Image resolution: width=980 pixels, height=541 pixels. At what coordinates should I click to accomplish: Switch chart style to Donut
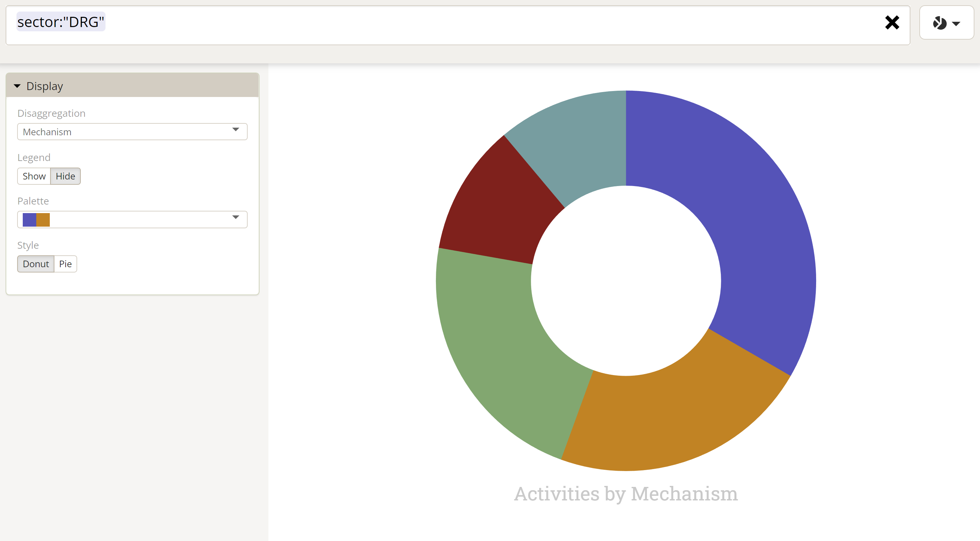tap(36, 264)
